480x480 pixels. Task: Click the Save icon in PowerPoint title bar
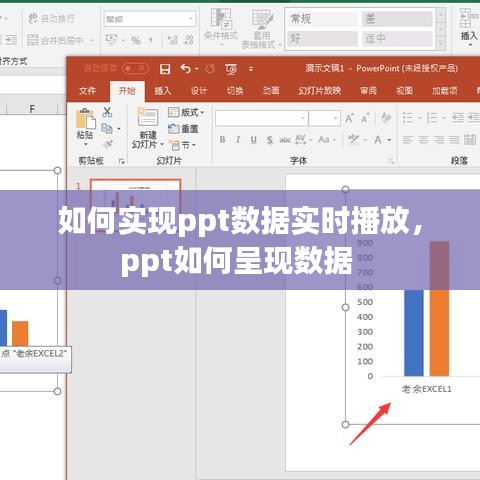(165, 69)
